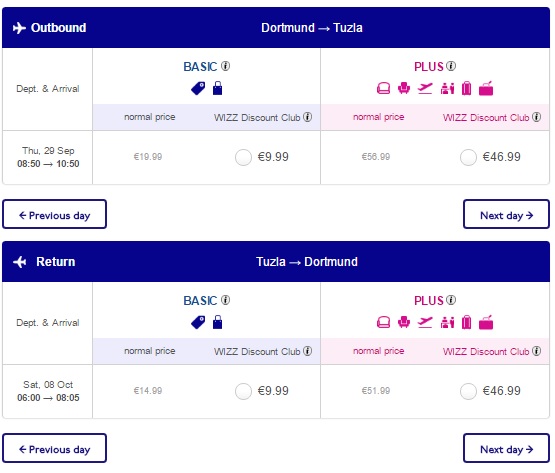Click the return BASIC info icon
555x473 pixels.
(x=225, y=300)
